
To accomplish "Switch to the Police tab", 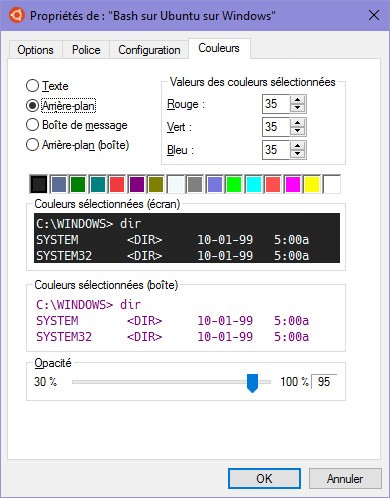I will [86, 50].
